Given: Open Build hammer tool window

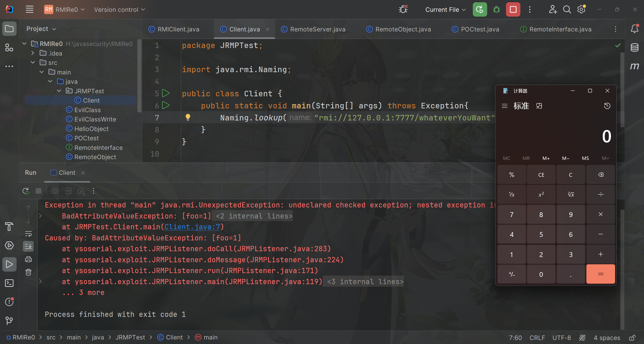Looking at the screenshot, I should tap(9, 227).
